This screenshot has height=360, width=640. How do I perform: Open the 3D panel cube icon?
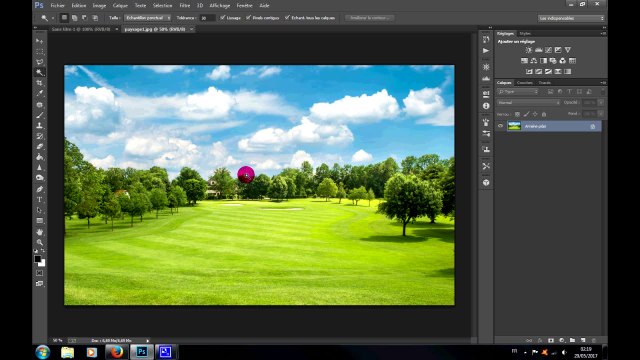(486, 182)
